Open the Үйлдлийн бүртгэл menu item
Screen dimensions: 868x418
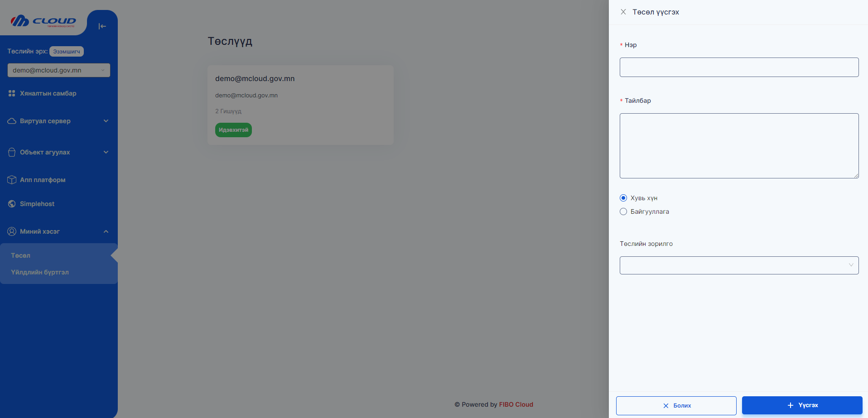40,272
